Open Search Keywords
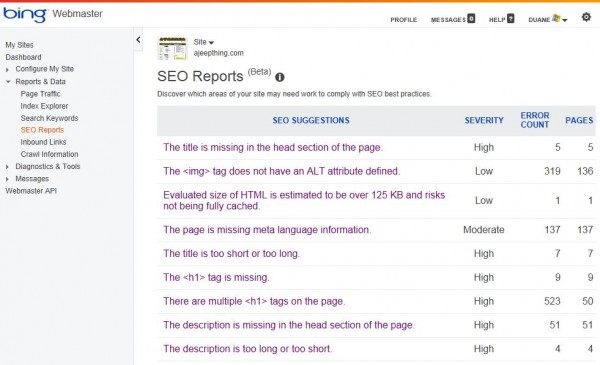600x365 pixels. tap(49, 118)
